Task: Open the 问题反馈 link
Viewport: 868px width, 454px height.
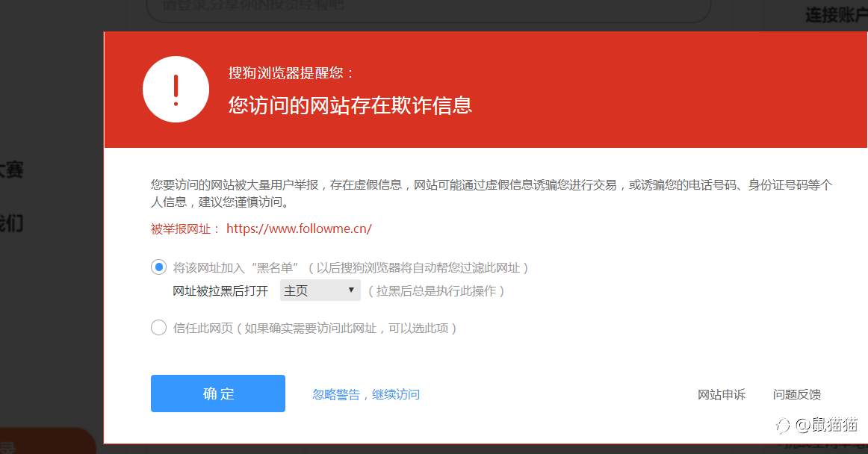Action: (x=796, y=395)
